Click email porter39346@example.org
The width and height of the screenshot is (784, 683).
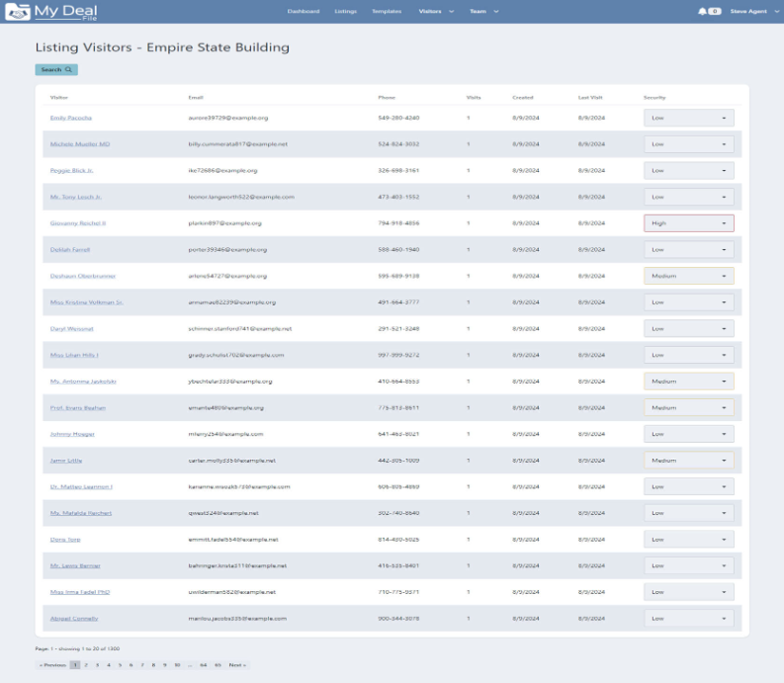(227, 249)
